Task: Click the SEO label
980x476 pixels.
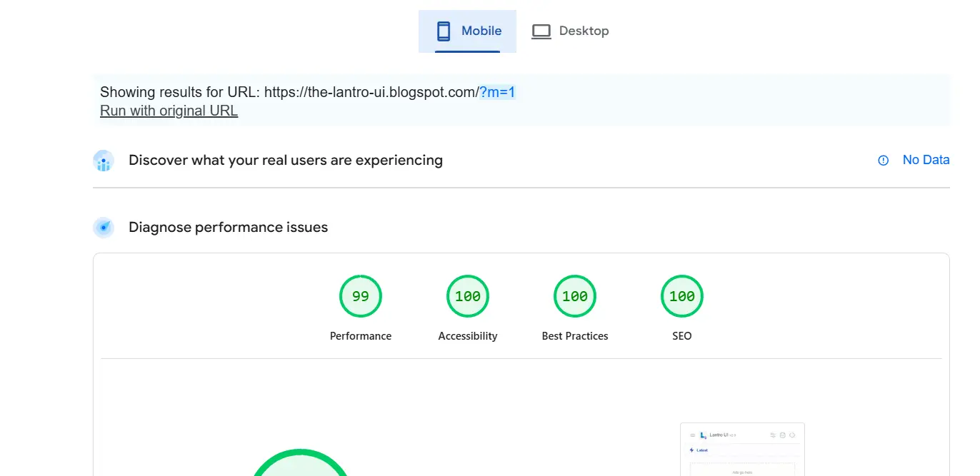Action: [682, 336]
